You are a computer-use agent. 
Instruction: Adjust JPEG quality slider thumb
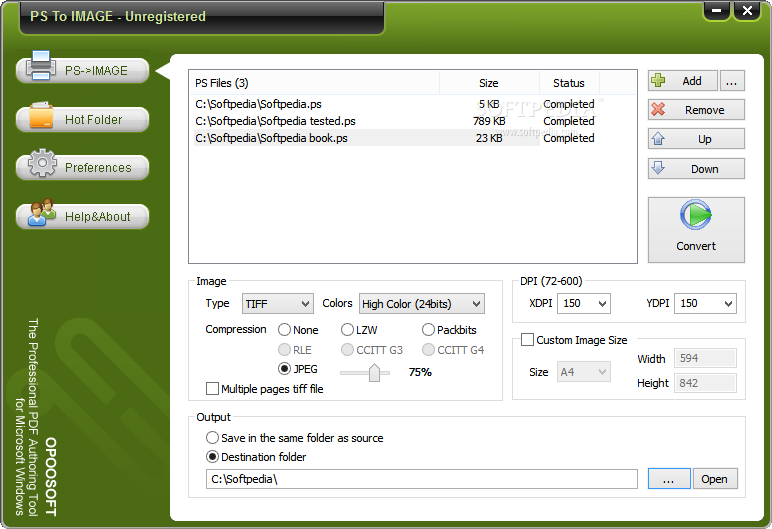(x=374, y=372)
